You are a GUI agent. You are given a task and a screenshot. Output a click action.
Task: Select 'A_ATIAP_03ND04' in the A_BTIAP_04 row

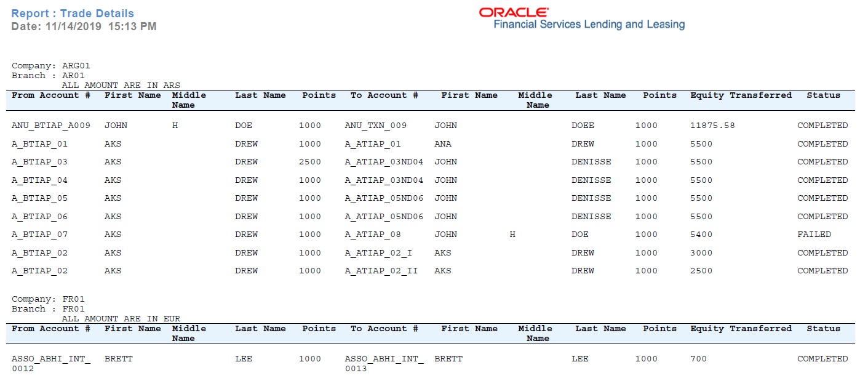(x=384, y=180)
